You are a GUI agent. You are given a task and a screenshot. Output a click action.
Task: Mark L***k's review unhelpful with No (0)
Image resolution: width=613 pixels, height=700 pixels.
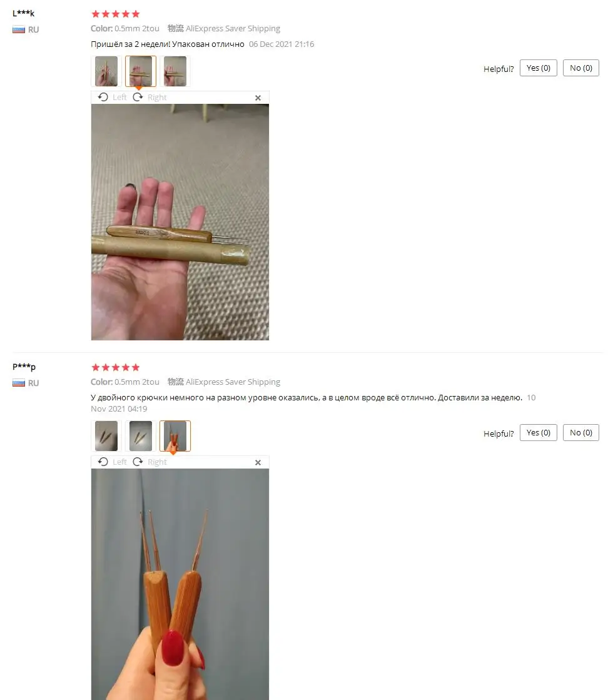(581, 68)
